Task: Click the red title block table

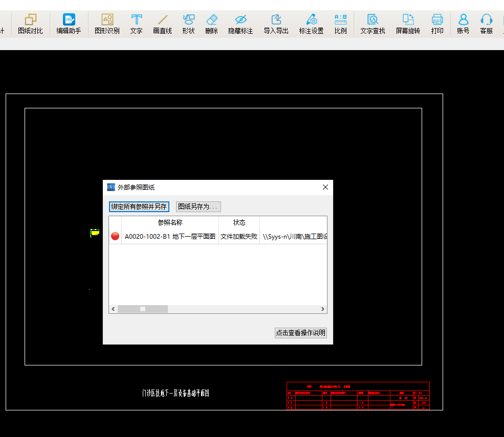Action: (358, 396)
